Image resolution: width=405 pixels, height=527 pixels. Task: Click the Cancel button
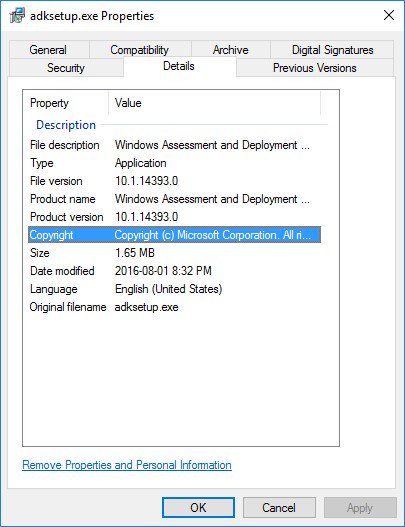(x=279, y=508)
